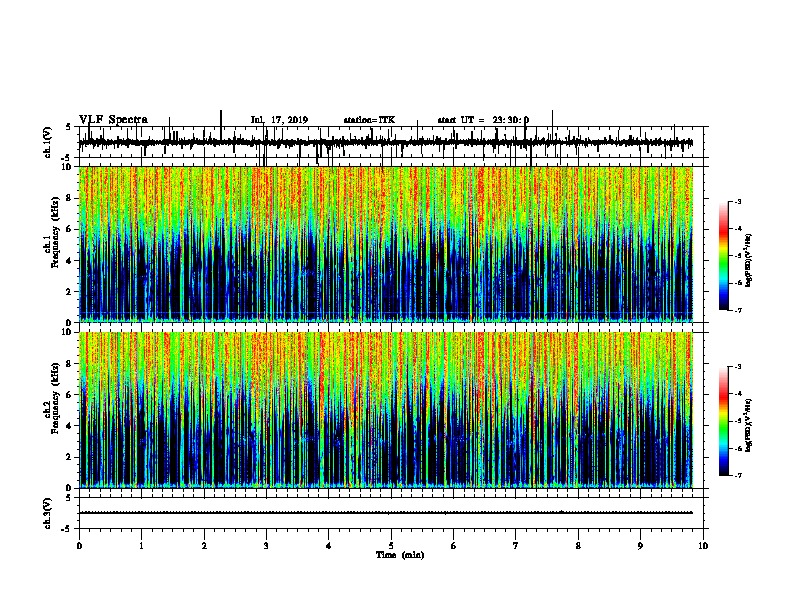This screenshot has width=792, height=612.
Task: Click the time axis tick label "10"
Action: pos(703,546)
